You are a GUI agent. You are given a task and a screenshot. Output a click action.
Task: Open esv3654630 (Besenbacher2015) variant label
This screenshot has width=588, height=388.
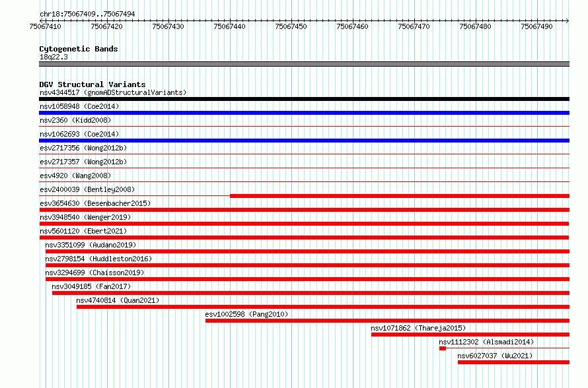95,203
